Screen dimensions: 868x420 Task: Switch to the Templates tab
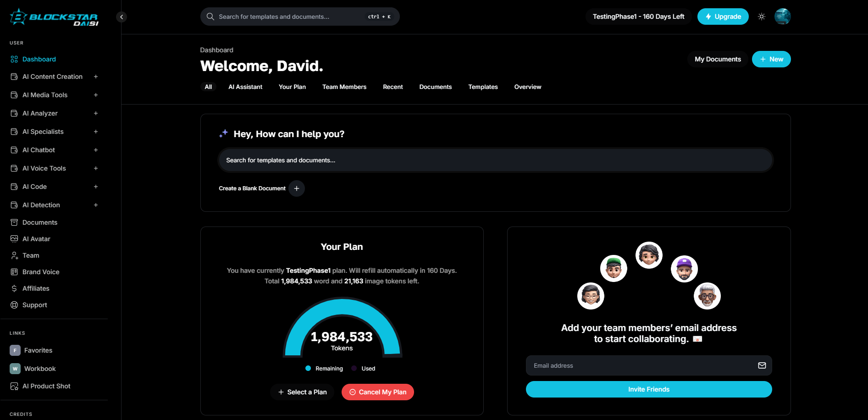click(x=483, y=87)
